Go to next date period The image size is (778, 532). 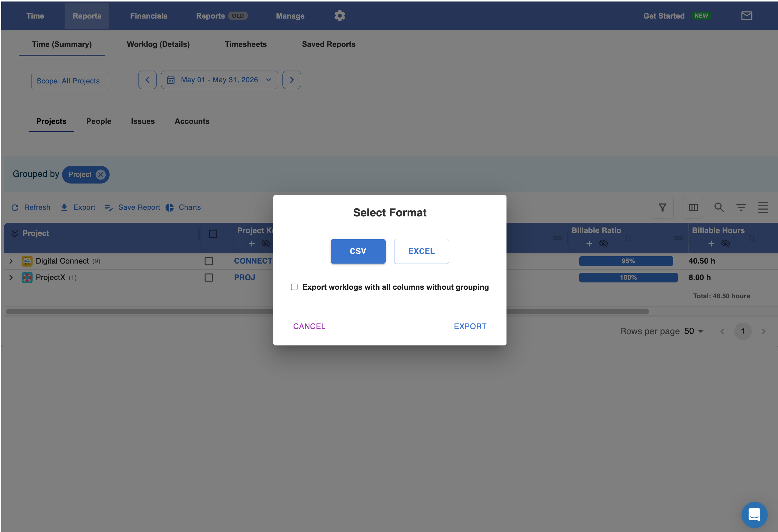(x=292, y=80)
